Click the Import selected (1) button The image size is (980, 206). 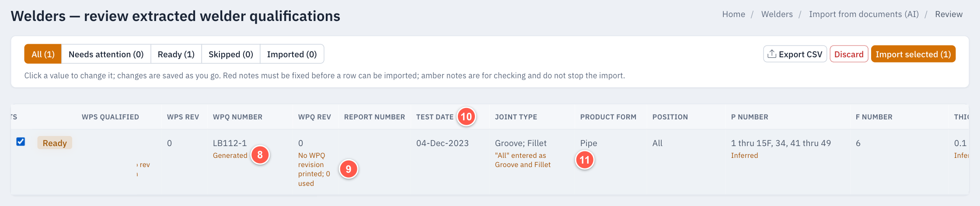(x=913, y=54)
